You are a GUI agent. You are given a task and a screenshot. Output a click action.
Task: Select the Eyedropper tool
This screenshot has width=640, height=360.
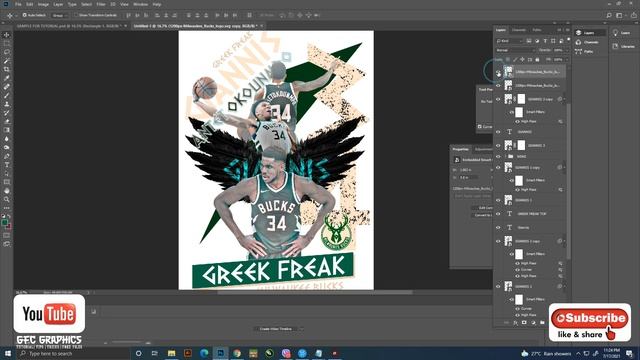click(x=7, y=78)
